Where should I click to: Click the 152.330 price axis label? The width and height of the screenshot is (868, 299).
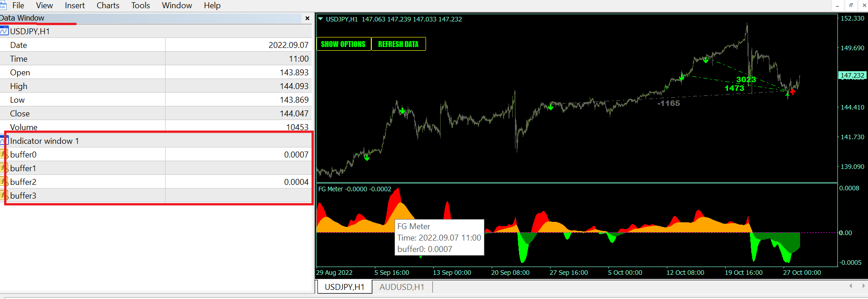click(x=852, y=18)
